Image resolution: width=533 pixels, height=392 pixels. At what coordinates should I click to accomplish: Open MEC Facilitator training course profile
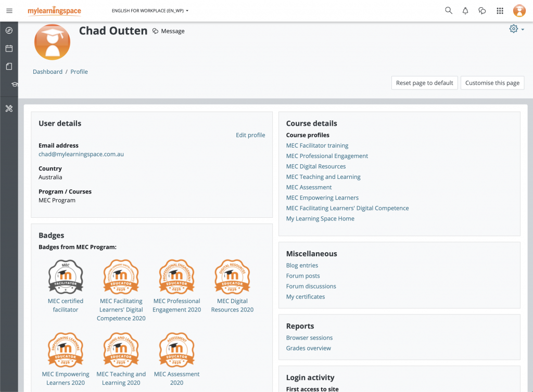click(317, 146)
